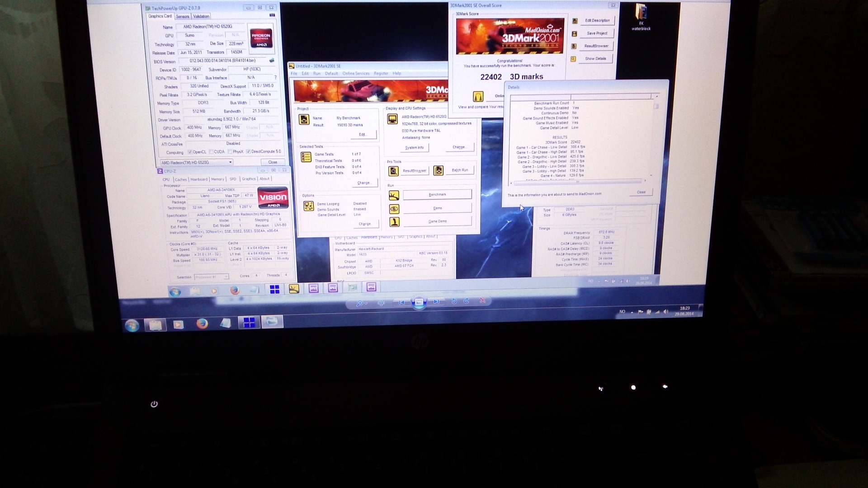This screenshot has height=488, width=868.
Task: Click the Project icon in 3DMark2001
Action: [x=304, y=119]
